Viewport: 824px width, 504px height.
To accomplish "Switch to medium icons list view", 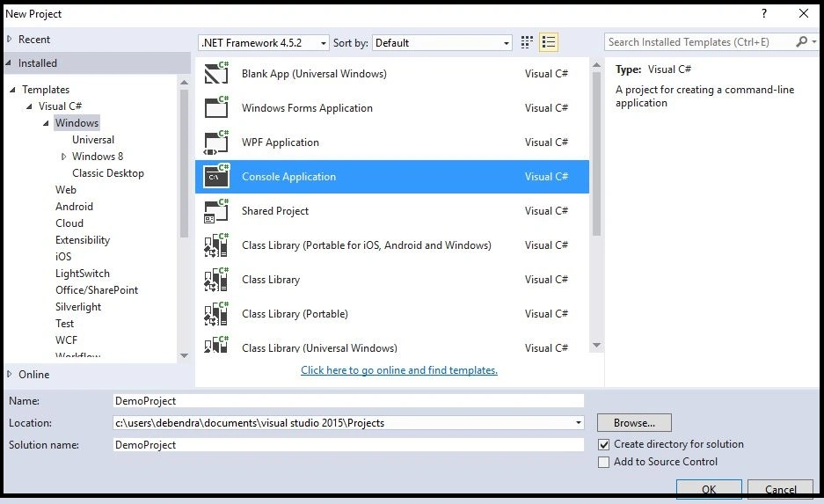I will coord(549,42).
